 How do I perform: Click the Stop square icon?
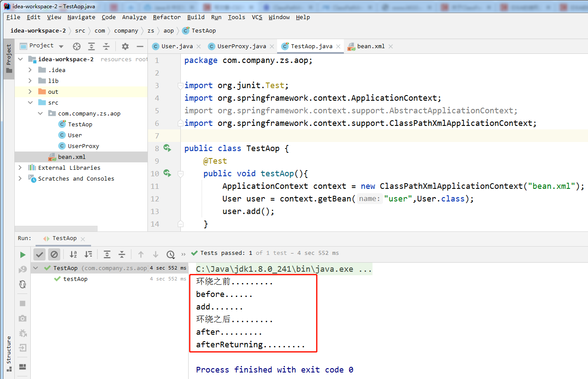[23, 303]
